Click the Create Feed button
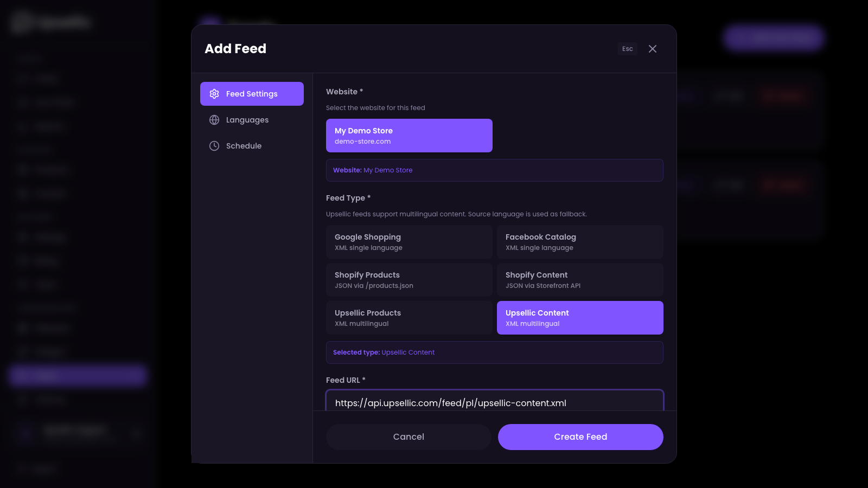The image size is (868, 488). [580, 436]
